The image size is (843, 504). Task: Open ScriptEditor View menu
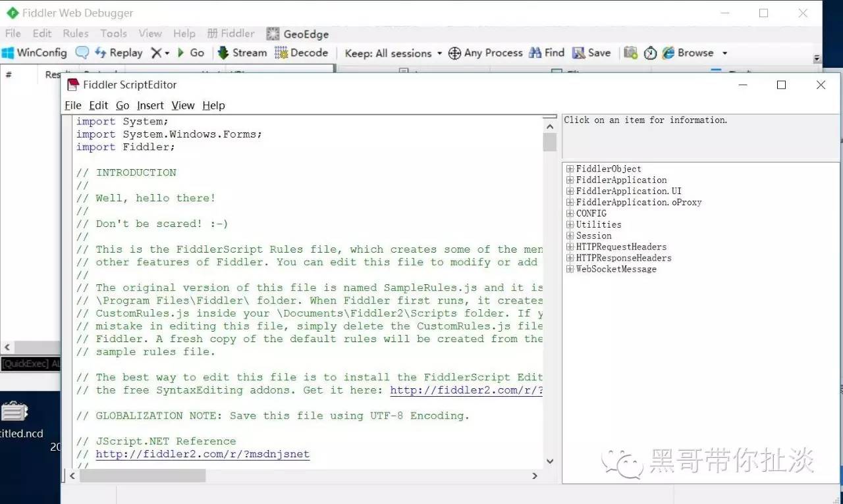point(183,105)
